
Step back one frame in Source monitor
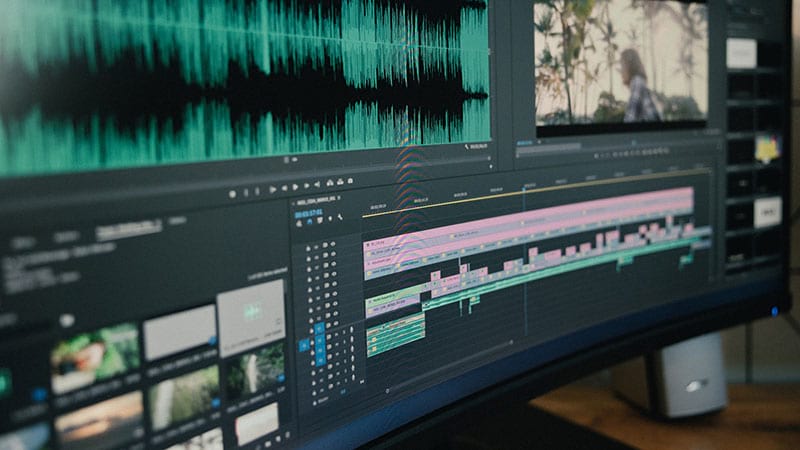point(284,189)
